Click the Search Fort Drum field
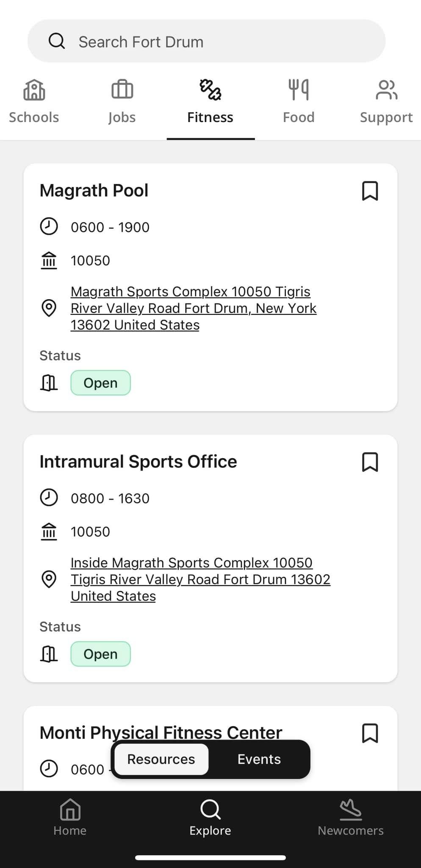 [x=220, y=42]
